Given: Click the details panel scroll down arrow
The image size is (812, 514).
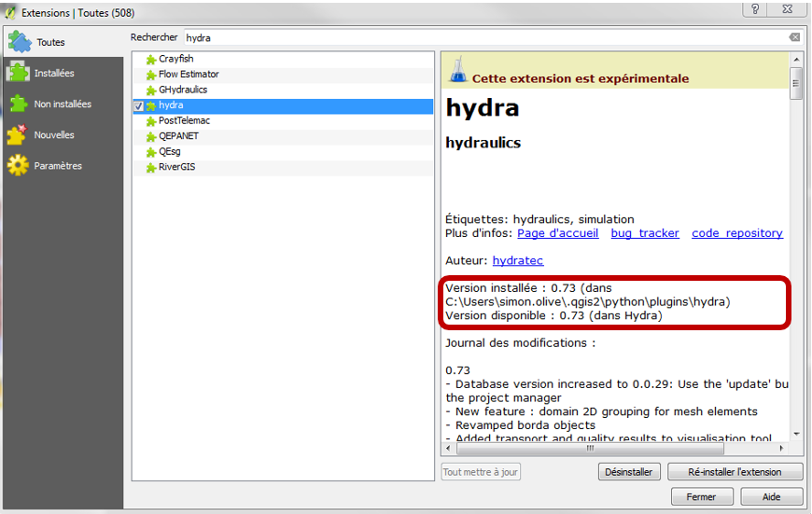Looking at the screenshot, I should tap(796, 435).
